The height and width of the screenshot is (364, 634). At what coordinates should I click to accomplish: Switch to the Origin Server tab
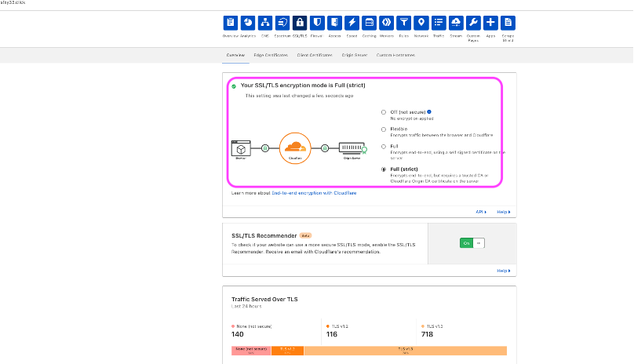click(x=355, y=56)
